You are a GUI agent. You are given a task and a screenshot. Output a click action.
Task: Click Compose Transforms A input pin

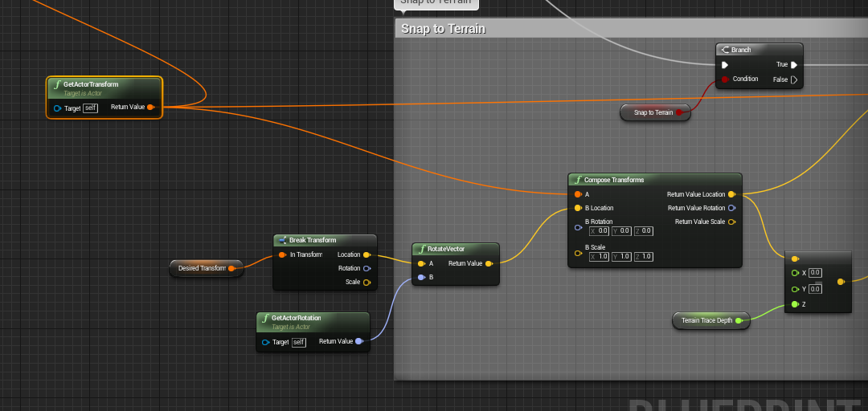(x=578, y=194)
